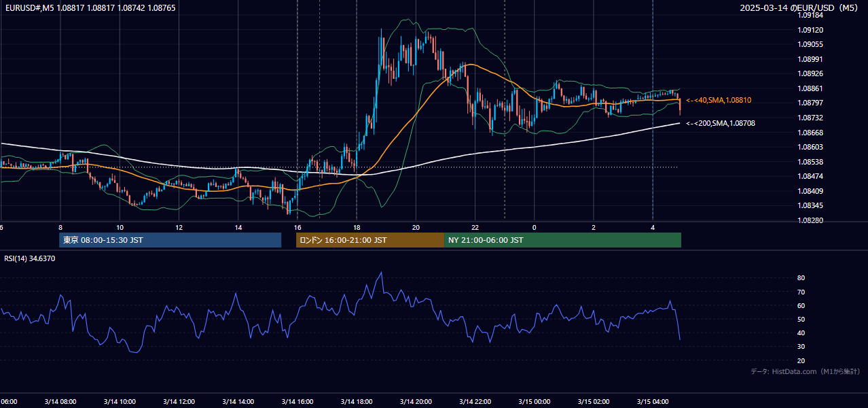Select the ロンドン 16:00-21:00 JST session bar

coord(370,240)
